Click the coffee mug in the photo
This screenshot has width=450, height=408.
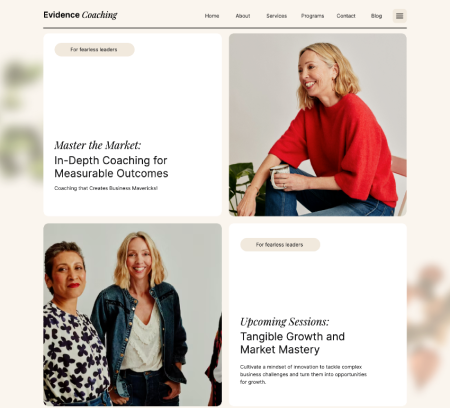pyautogui.click(x=279, y=176)
